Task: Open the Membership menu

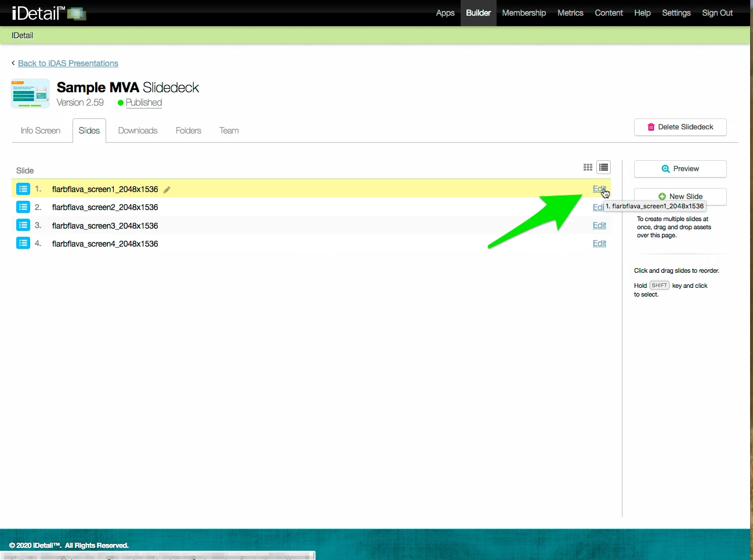Action: pyautogui.click(x=524, y=13)
